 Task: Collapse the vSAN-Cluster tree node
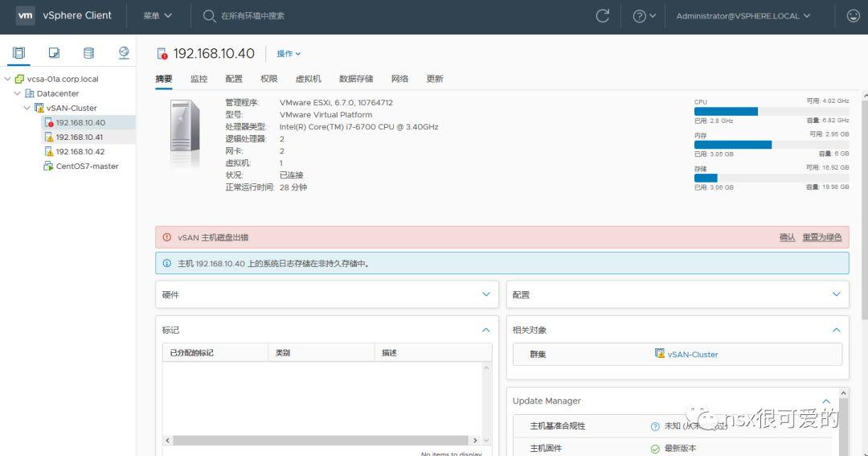click(27, 108)
